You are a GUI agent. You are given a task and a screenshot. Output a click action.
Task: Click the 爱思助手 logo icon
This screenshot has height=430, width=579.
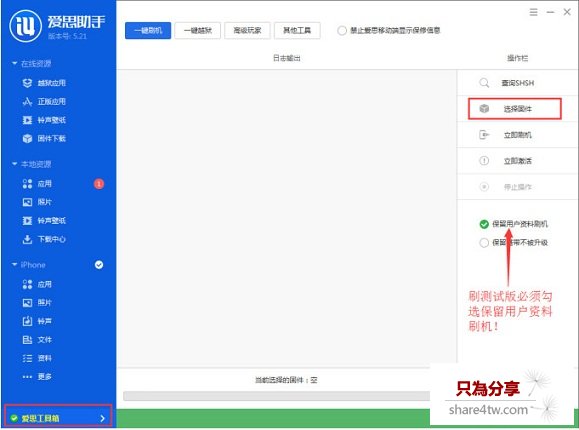click(25, 26)
